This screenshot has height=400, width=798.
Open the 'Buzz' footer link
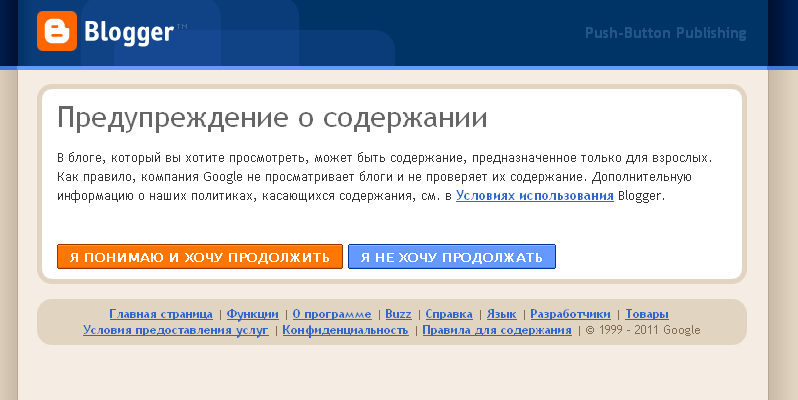[398, 314]
